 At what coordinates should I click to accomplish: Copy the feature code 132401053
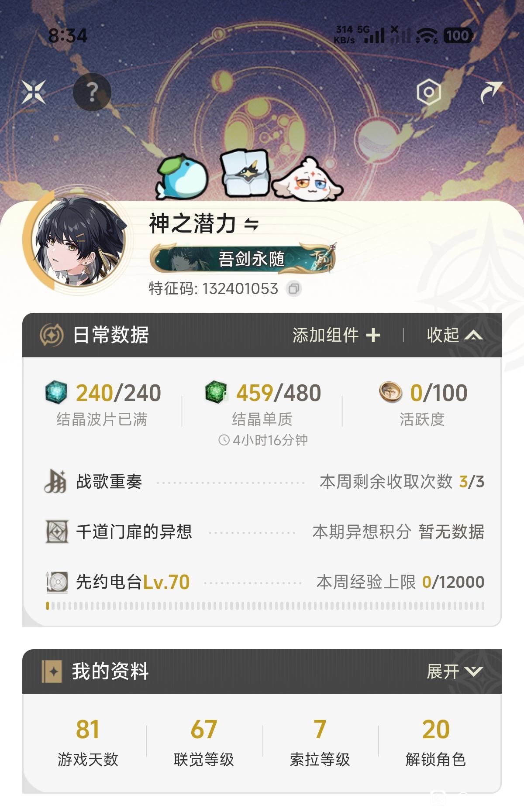(294, 288)
